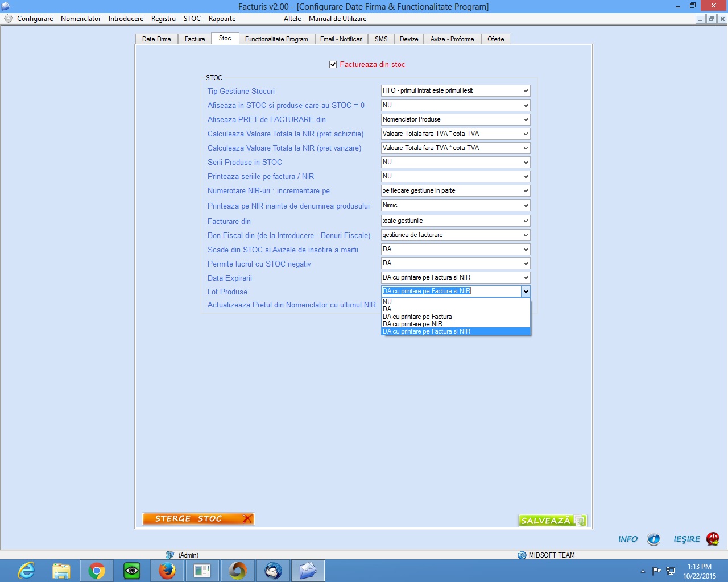The width and height of the screenshot is (728, 582).
Task: Click the IEȘIRE exit icon
Action: 713,539
